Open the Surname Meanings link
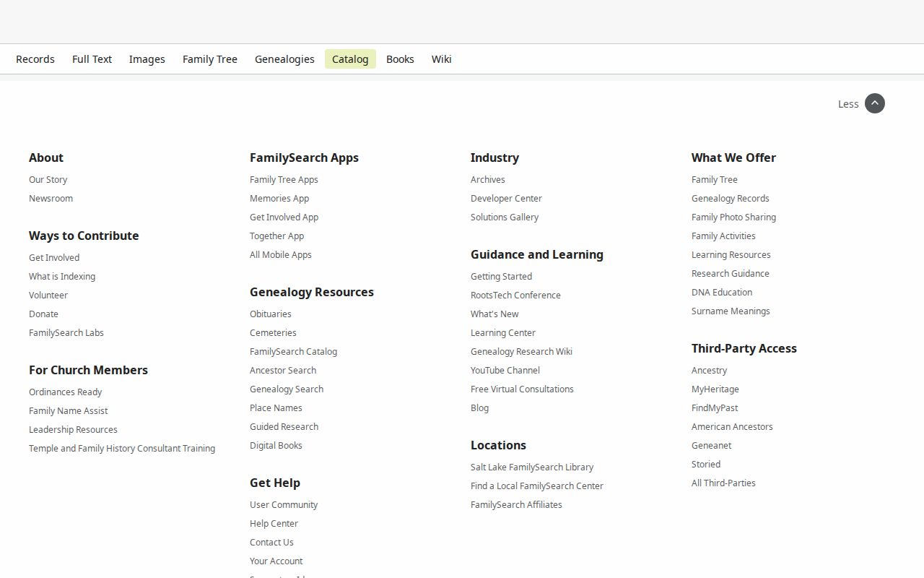924x578 pixels. pyautogui.click(x=731, y=311)
